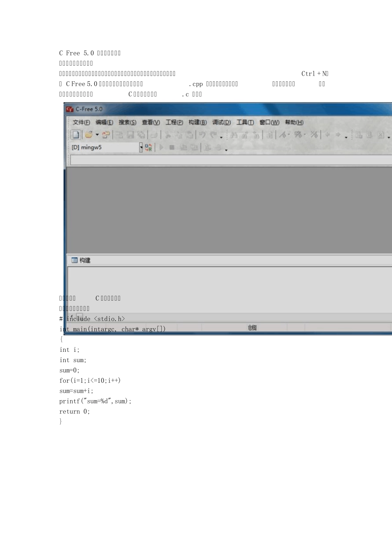This screenshot has height=555, width=392.
Task: Open the 工程(P) menu
Action: 174,122
